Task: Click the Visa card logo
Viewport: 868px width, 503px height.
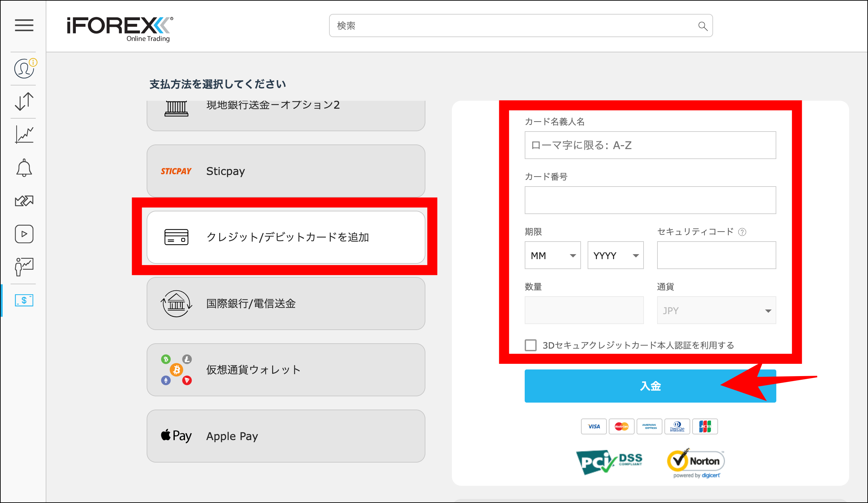Action: (x=594, y=426)
